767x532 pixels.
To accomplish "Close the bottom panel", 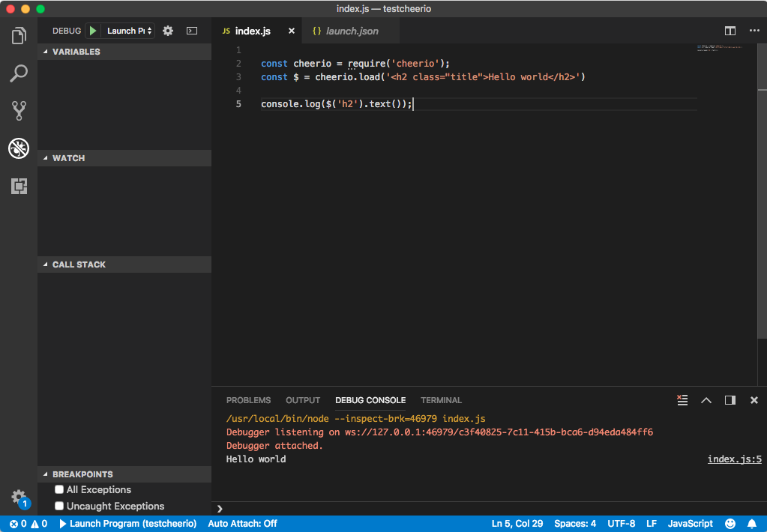I will 754,400.
